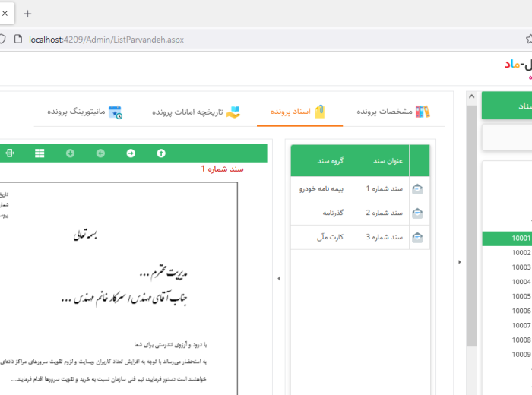
Task: Click splitter arrow right of the documents panel
Action: click(458, 262)
